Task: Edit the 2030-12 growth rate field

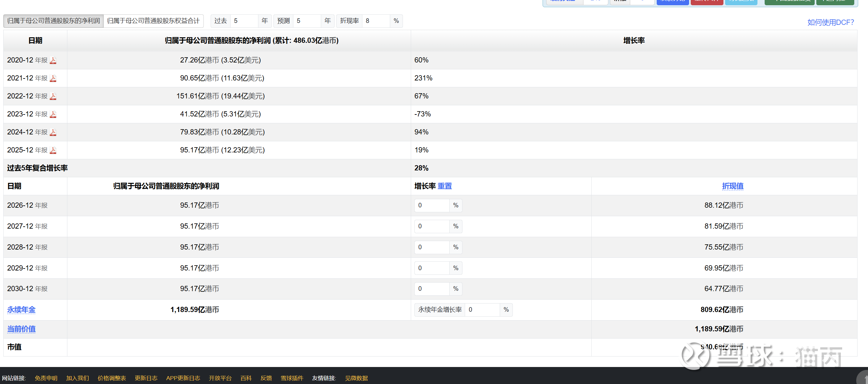Action: (432, 288)
